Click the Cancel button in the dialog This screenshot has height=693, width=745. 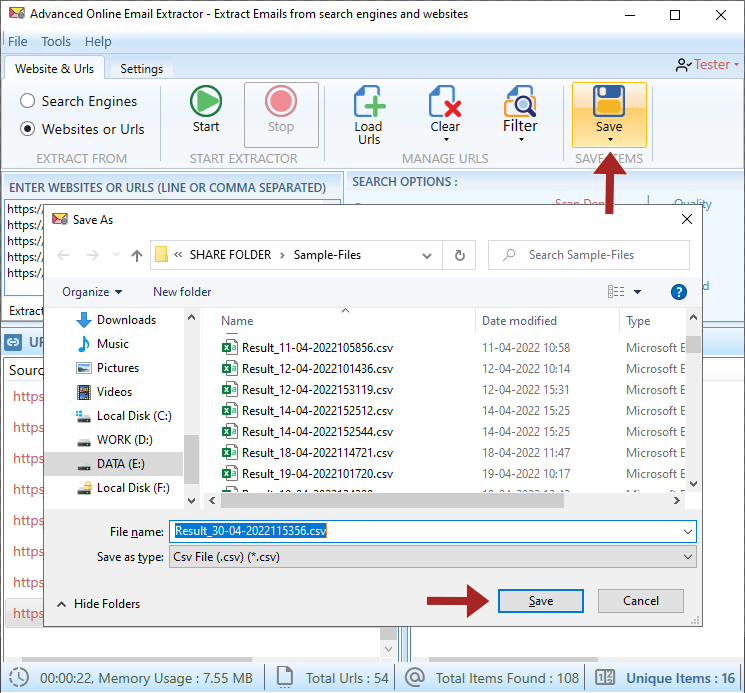(x=640, y=601)
